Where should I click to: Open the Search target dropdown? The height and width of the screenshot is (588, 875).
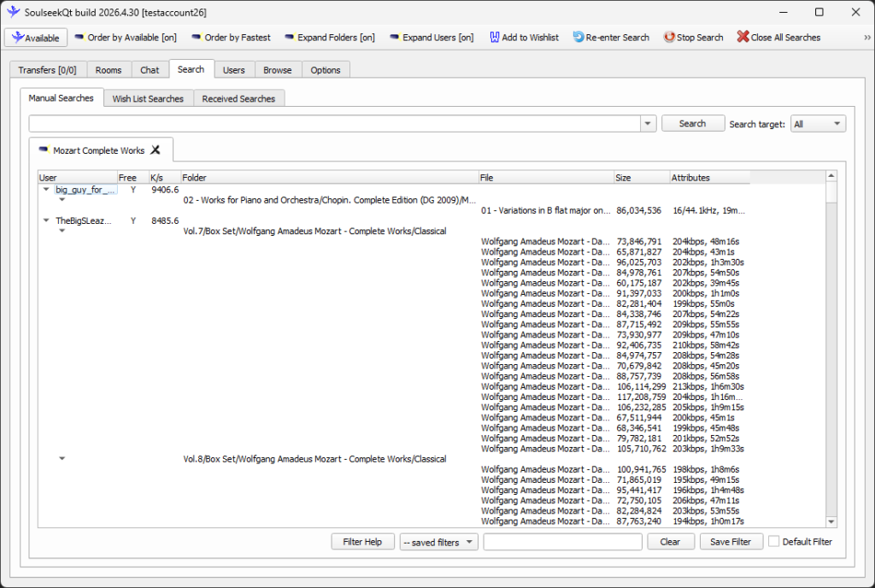coord(818,124)
